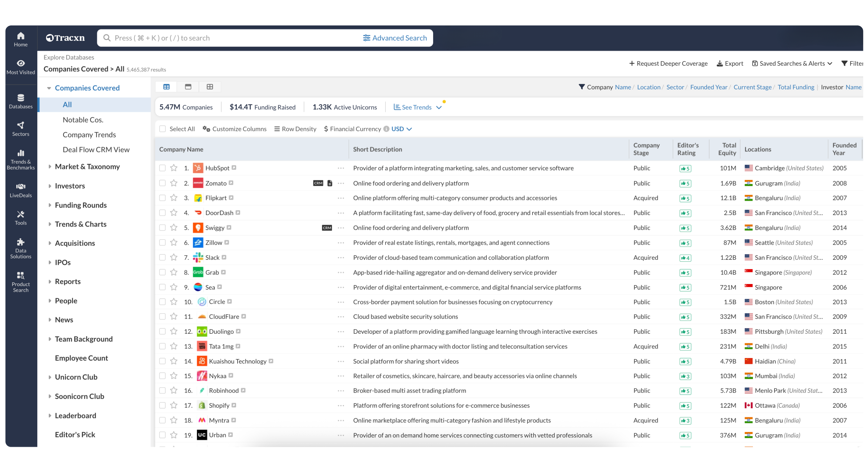
Task: Enable the Select All checkbox
Action: tap(163, 129)
